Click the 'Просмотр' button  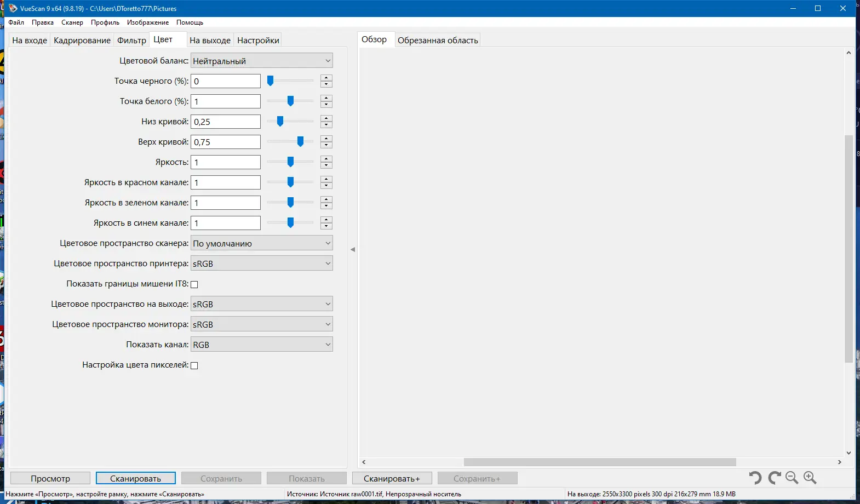tap(50, 478)
